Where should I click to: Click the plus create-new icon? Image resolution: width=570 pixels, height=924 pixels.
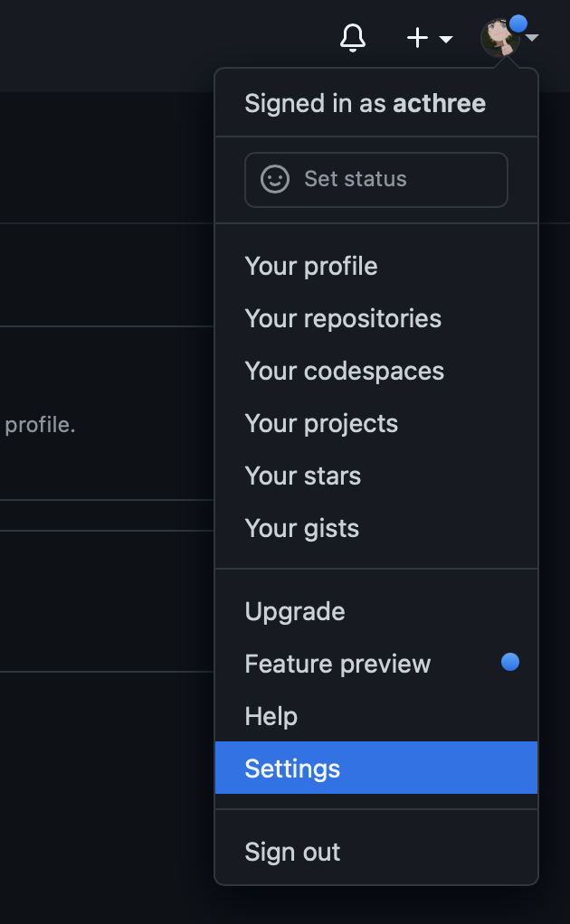point(417,38)
